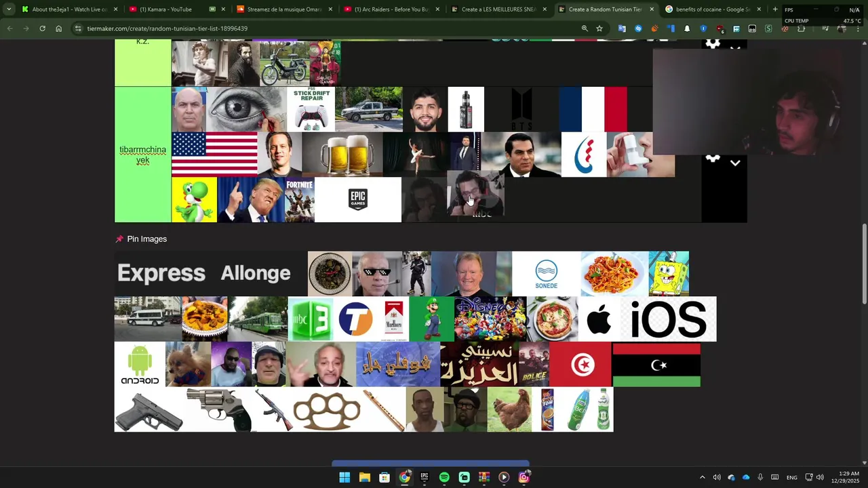Click the black pistol image tile
Viewport: 868px width, 488px height.
point(149,410)
